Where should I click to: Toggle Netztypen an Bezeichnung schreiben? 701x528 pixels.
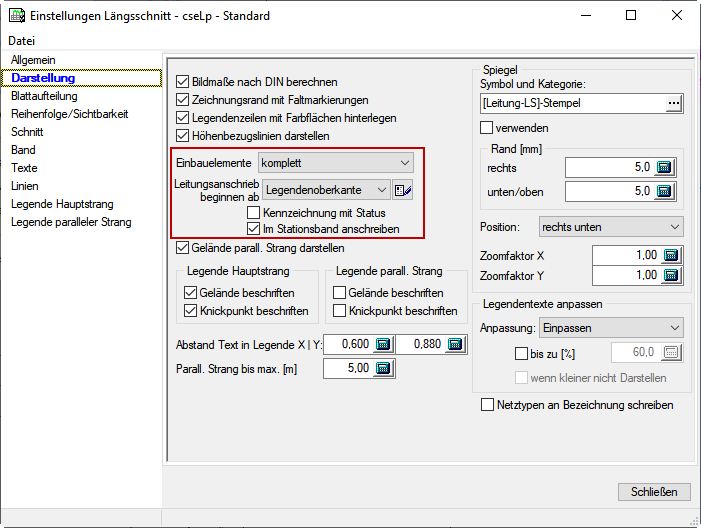pyautogui.click(x=488, y=405)
